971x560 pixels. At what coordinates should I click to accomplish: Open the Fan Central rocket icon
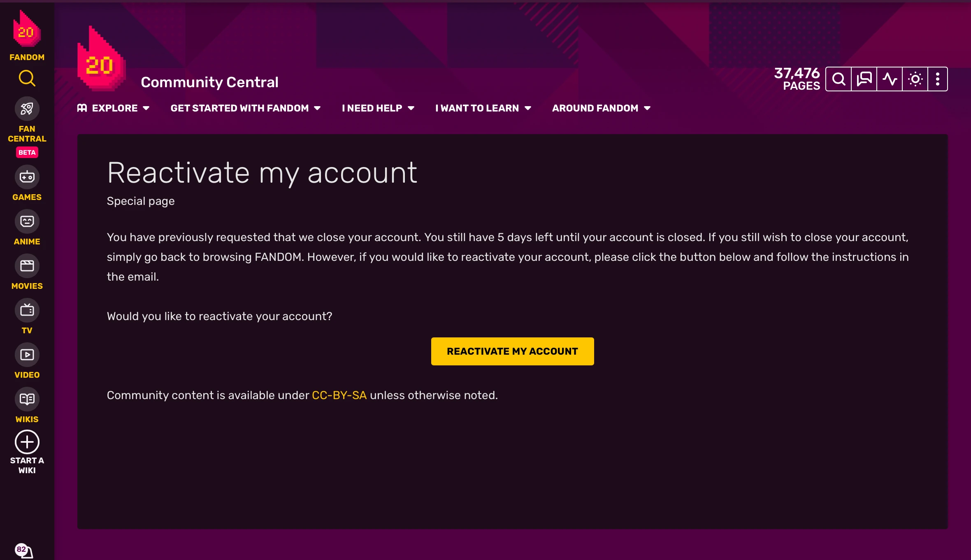tap(27, 109)
